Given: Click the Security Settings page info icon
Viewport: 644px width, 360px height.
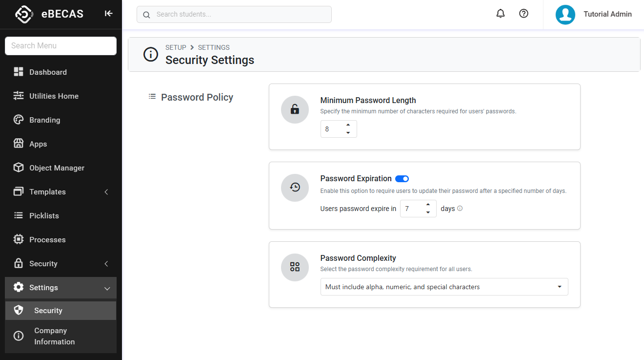Looking at the screenshot, I should [151, 54].
